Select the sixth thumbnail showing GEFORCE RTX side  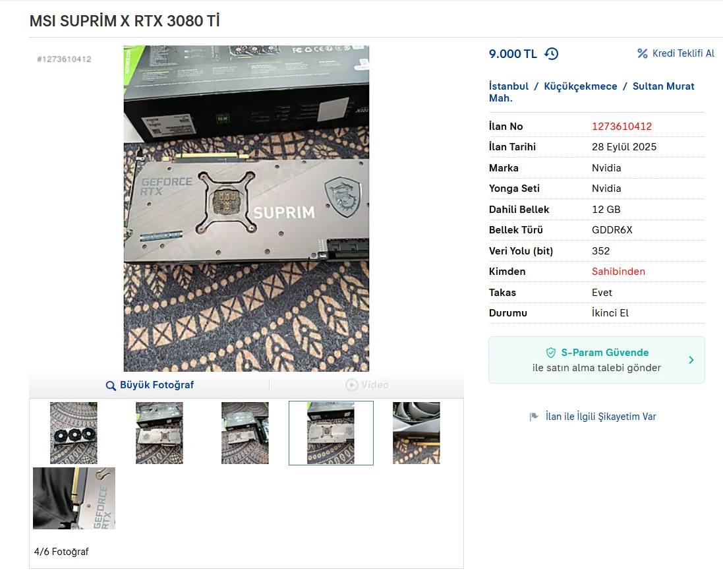[x=74, y=498]
